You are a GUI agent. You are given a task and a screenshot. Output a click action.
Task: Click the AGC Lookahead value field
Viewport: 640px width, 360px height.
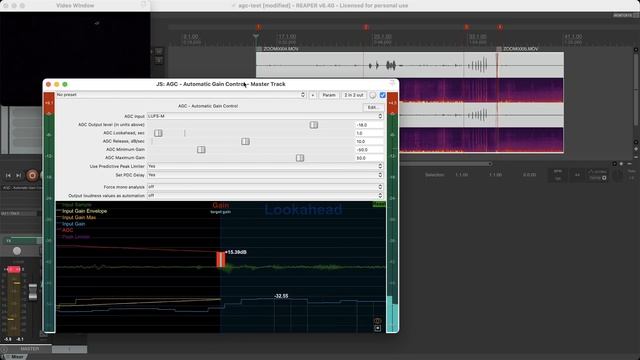point(369,133)
